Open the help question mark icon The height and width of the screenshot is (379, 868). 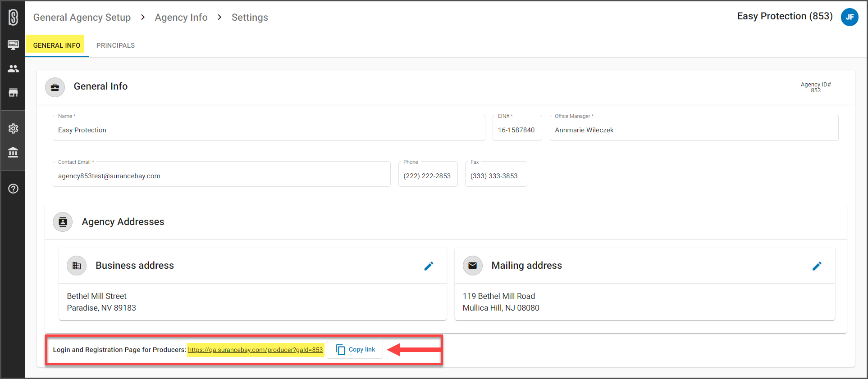click(14, 189)
